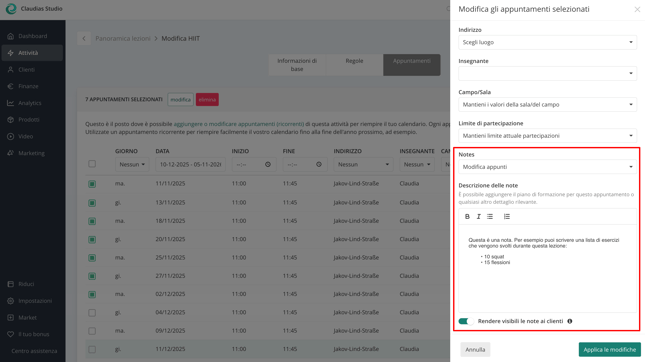Open the Prodotti section

point(32,120)
